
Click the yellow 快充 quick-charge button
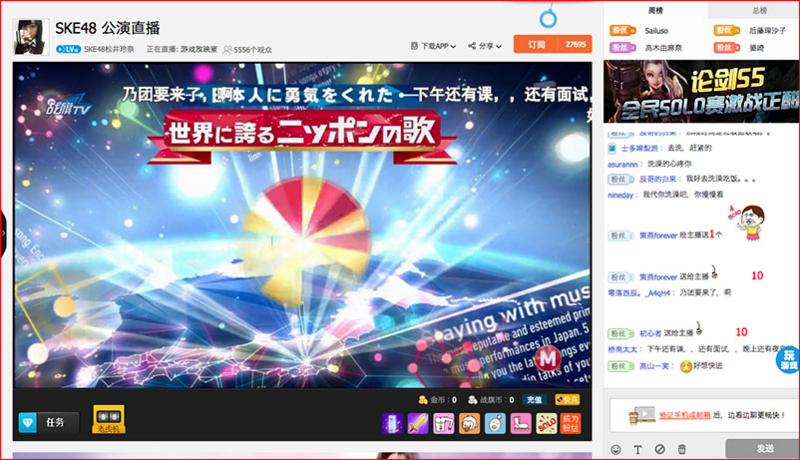[567, 400]
